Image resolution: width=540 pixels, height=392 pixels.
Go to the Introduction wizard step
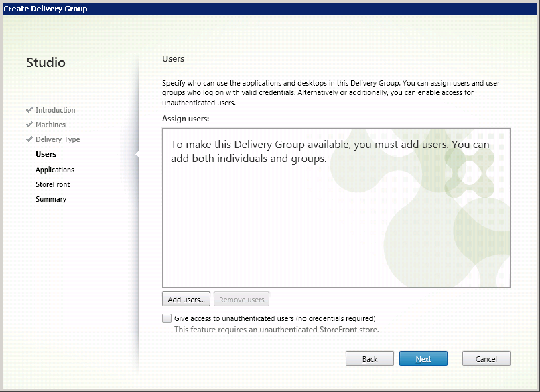click(55, 110)
